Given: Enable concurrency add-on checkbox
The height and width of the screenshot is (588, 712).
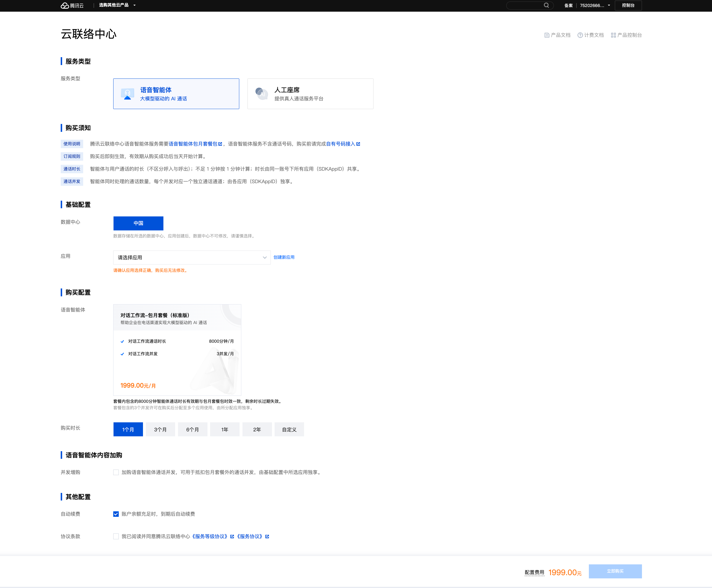Looking at the screenshot, I should tap(116, 472).
